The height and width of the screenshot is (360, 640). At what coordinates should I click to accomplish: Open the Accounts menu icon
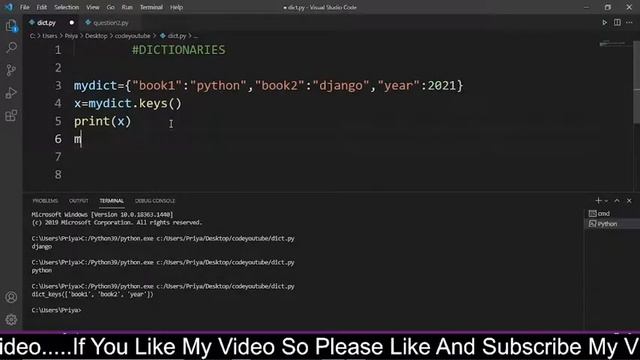click(x=11, y=297)
